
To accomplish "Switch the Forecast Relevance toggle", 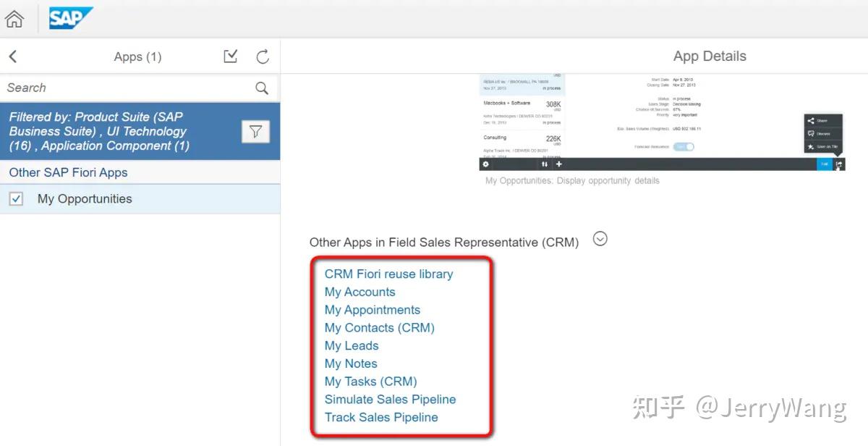I will [x=684, y=146].
